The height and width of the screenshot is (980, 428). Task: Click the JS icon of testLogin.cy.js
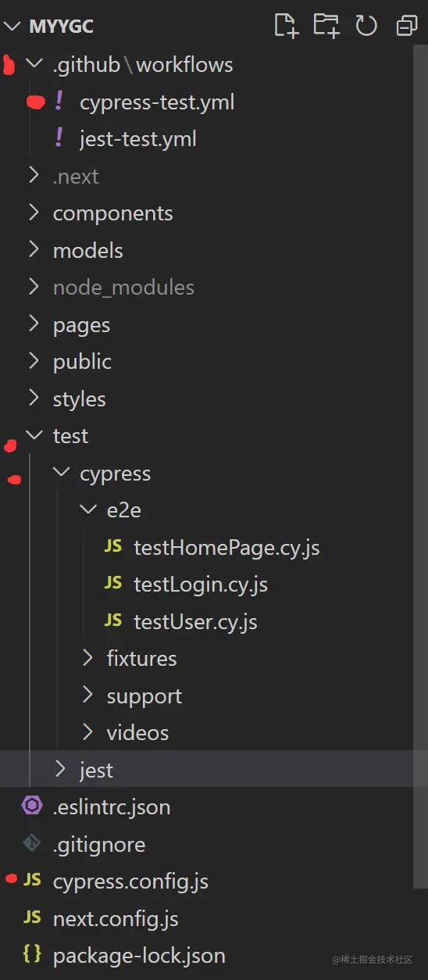coord(113,583)
